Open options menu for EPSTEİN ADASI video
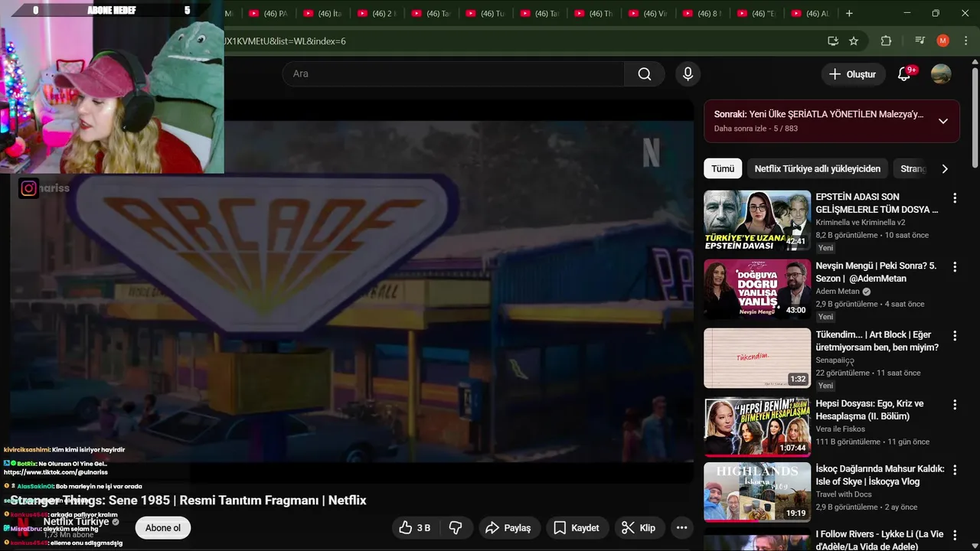The image size is (980, 551). (x=955, y=198)
